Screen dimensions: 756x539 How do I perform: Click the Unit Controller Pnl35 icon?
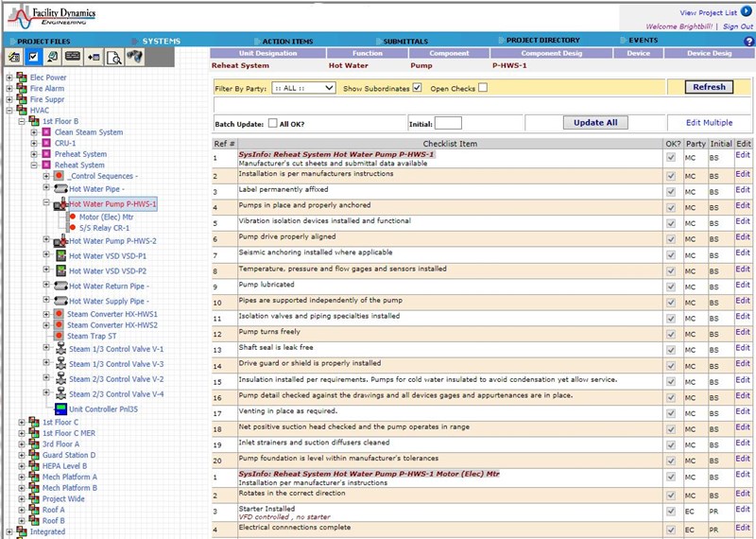click(x=60, y=409)
